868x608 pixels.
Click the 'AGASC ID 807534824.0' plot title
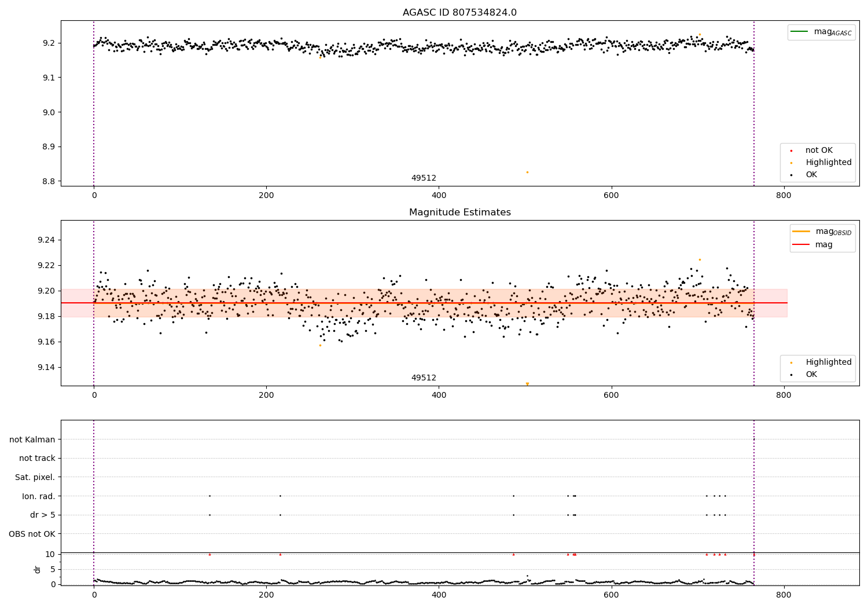point(459,13)
